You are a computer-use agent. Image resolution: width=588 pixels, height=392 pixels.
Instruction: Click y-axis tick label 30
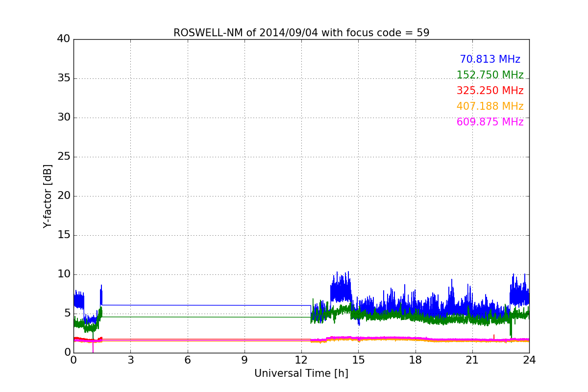(x=64, y=118)
